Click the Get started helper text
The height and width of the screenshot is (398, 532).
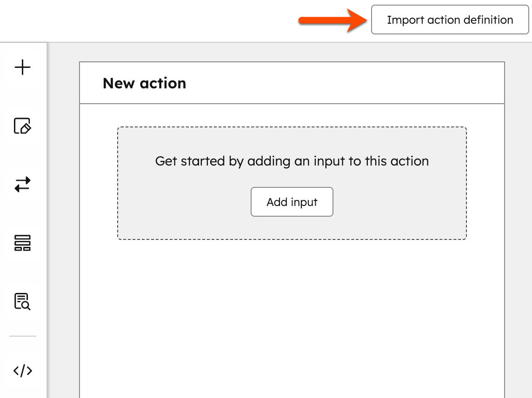pos(292,161)
